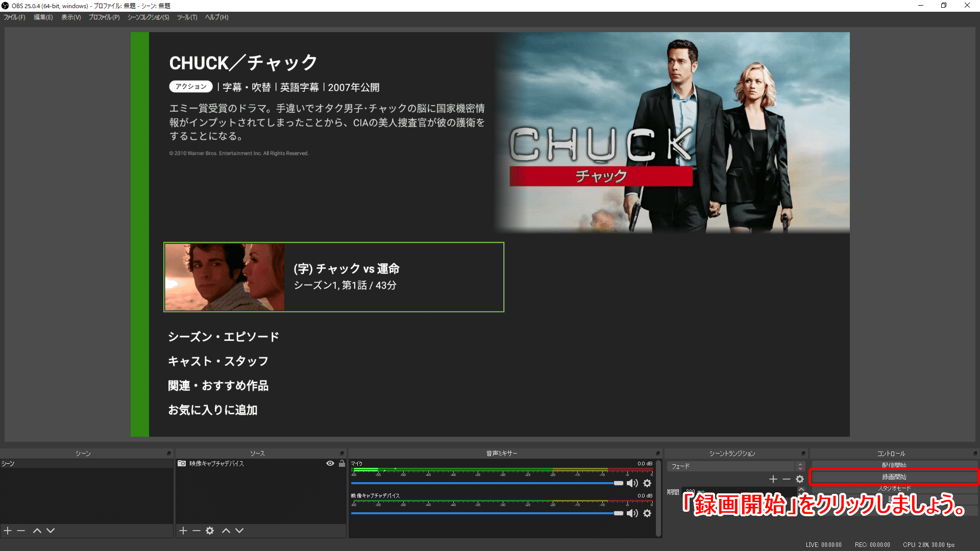This screenshot has width=980, height=551.
Task: Click the CHUCK poster image in preview
Action: click(x=672, y=133)
